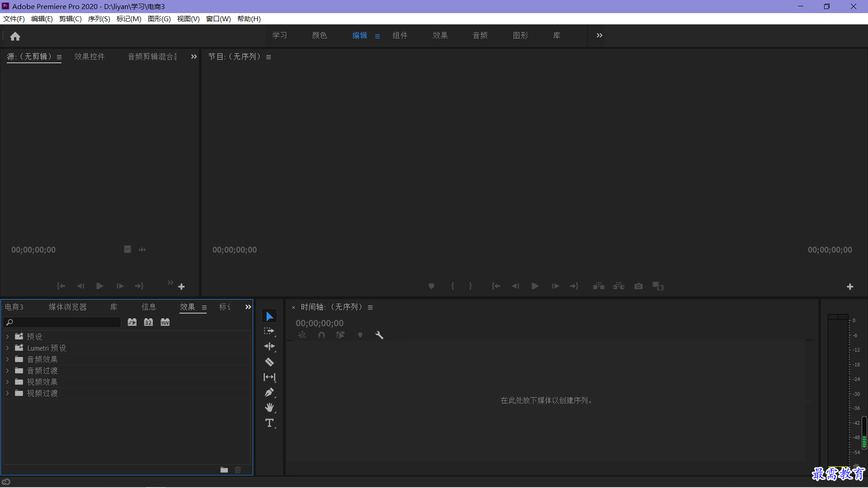868x488 pixels.
Task: Open timeline display settings wrench
Action: coord(379,335)
